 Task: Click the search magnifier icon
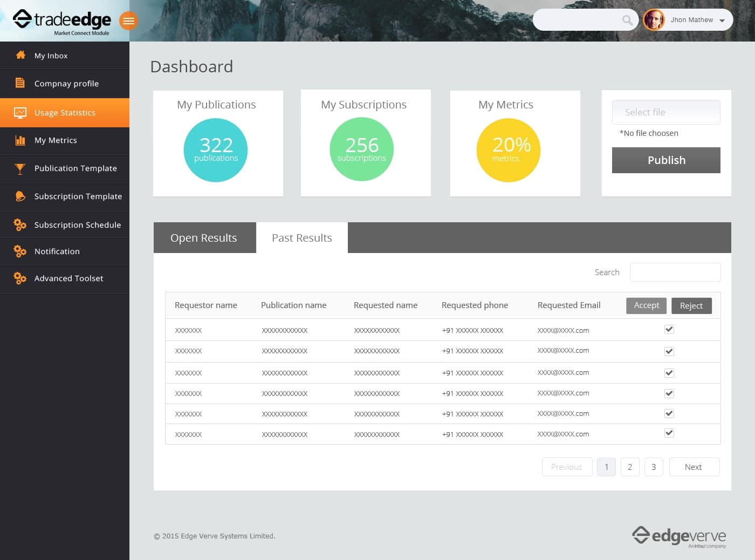[x=627, y=19]
